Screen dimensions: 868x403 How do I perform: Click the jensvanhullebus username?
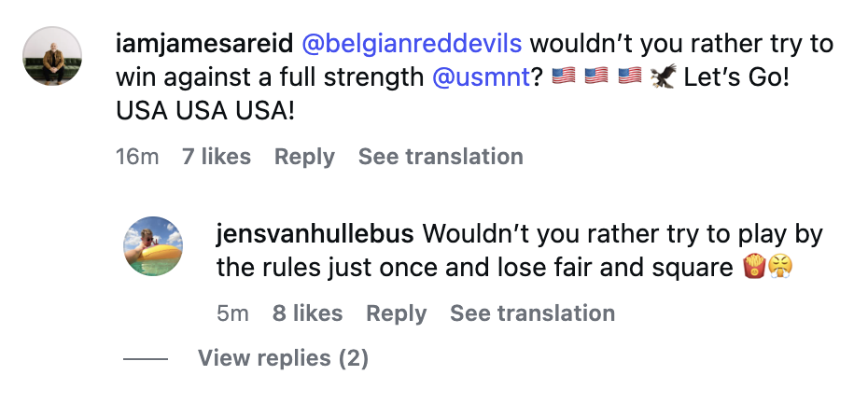point(315,234)
